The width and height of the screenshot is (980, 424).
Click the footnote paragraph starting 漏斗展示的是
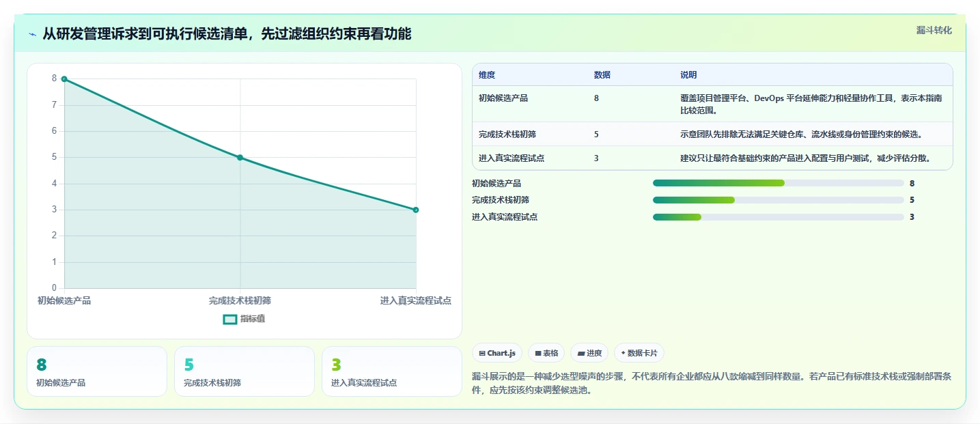coord(712,384)
